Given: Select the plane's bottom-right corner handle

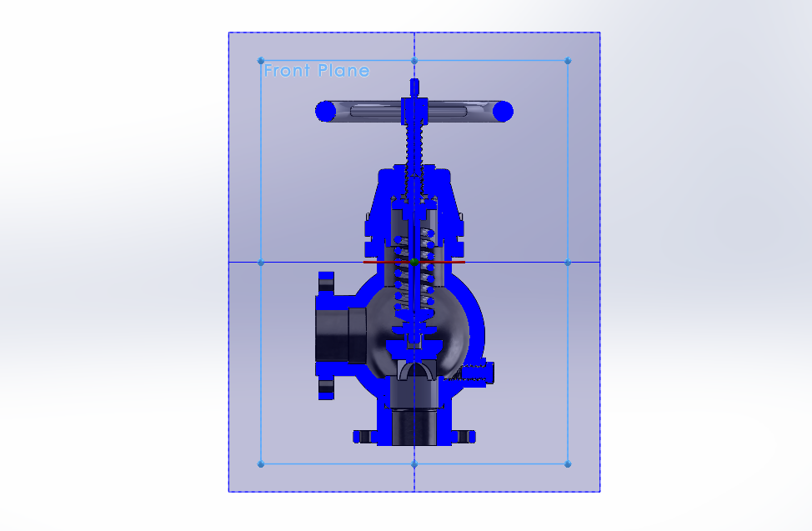Looking at the screenshot, I should [x=568, y=464].
